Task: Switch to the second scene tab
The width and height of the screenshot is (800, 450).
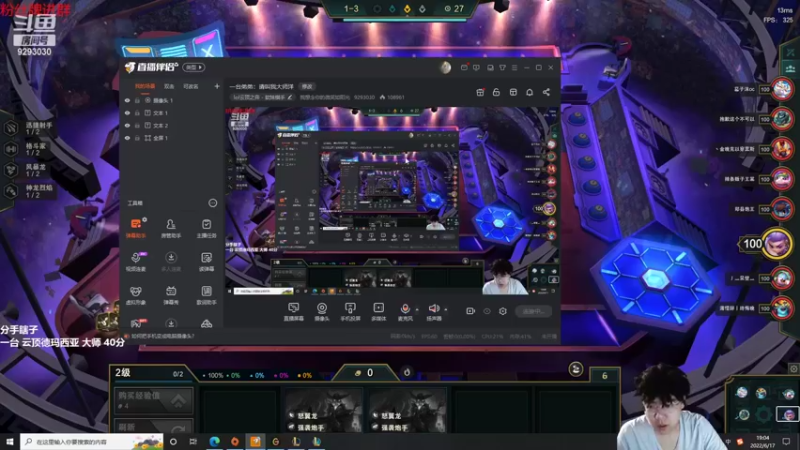Action: click(x=169, y=86)
